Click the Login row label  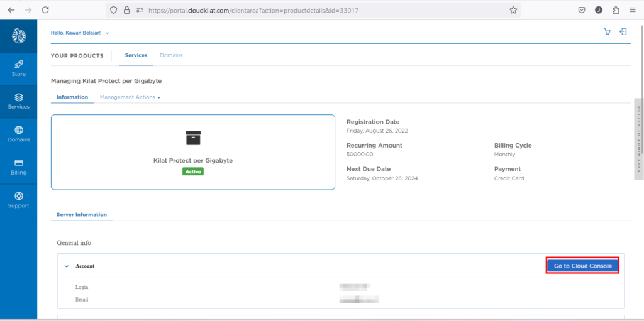[x=82, y=287]
